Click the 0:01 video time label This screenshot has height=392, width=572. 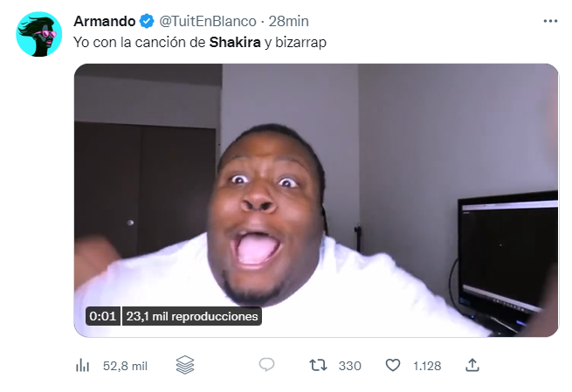pos(102,316)
